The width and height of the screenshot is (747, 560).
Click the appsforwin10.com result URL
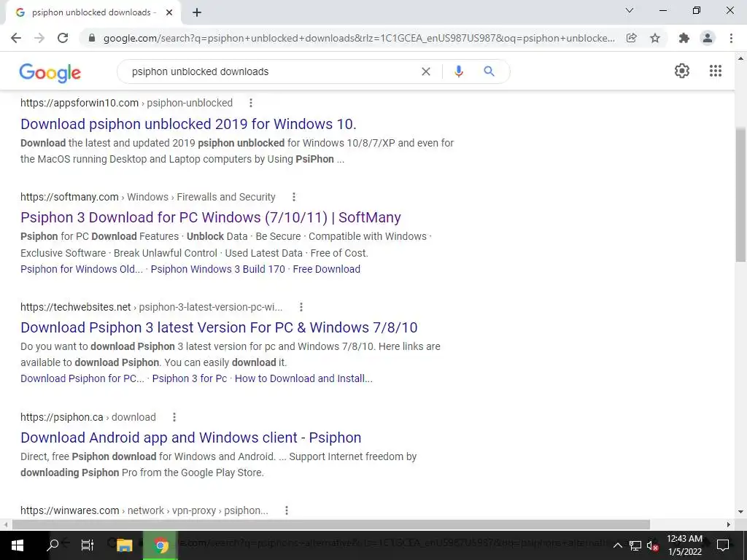[127, 103]
